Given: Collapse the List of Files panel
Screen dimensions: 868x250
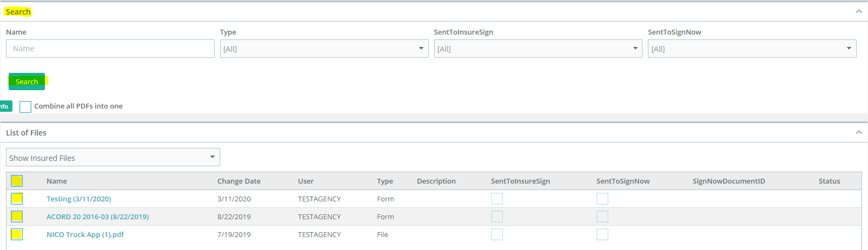Looking at the screenshot, I should (858, 132).
